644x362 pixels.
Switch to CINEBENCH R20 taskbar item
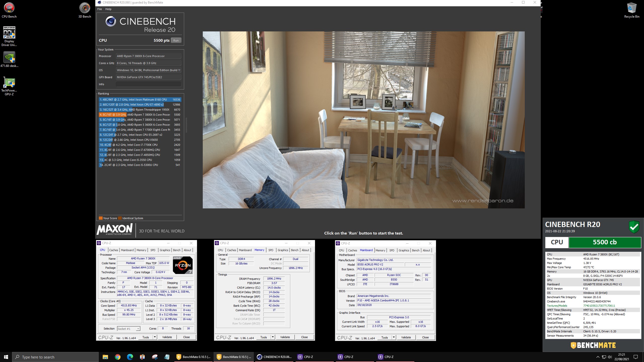274,357
